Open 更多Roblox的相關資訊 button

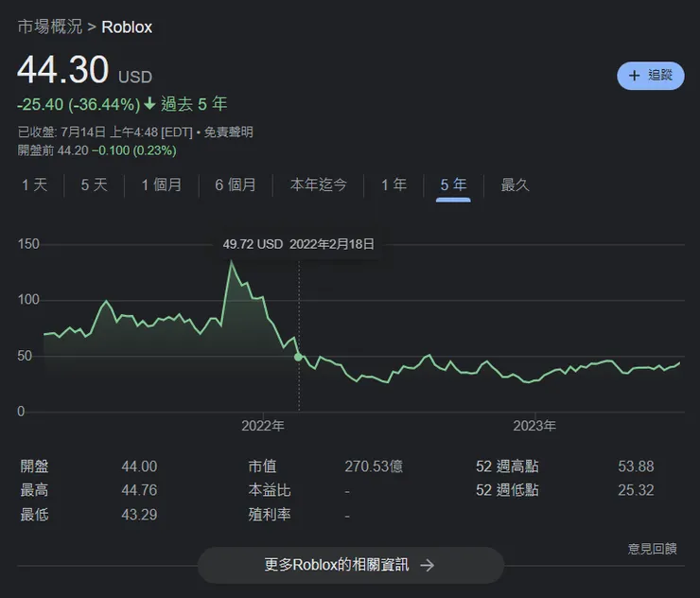(350, 565)
